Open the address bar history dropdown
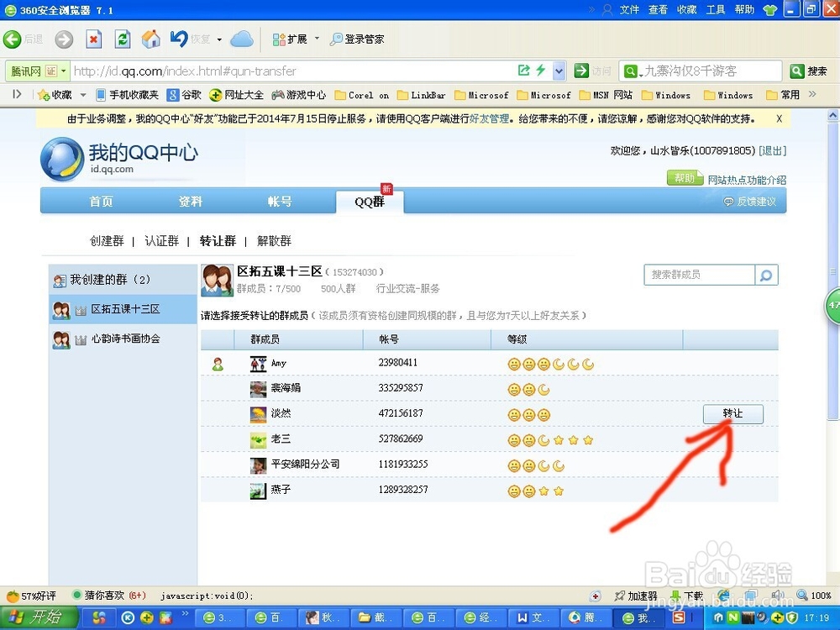This screenshot has height=630, width=840. [x=559, y=71]
